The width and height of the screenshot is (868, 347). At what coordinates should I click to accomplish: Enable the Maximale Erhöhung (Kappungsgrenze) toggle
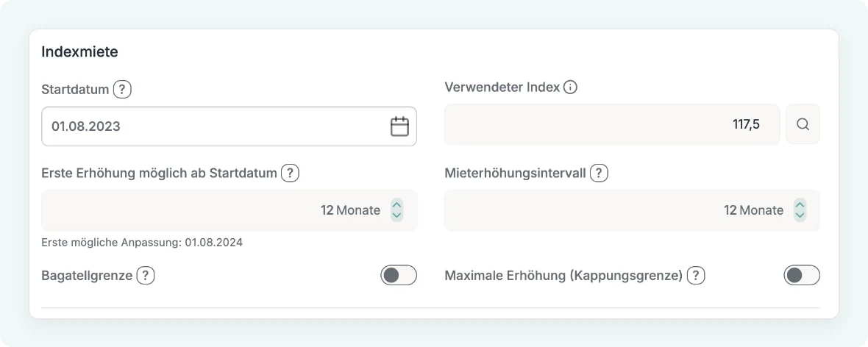(802, 275)
